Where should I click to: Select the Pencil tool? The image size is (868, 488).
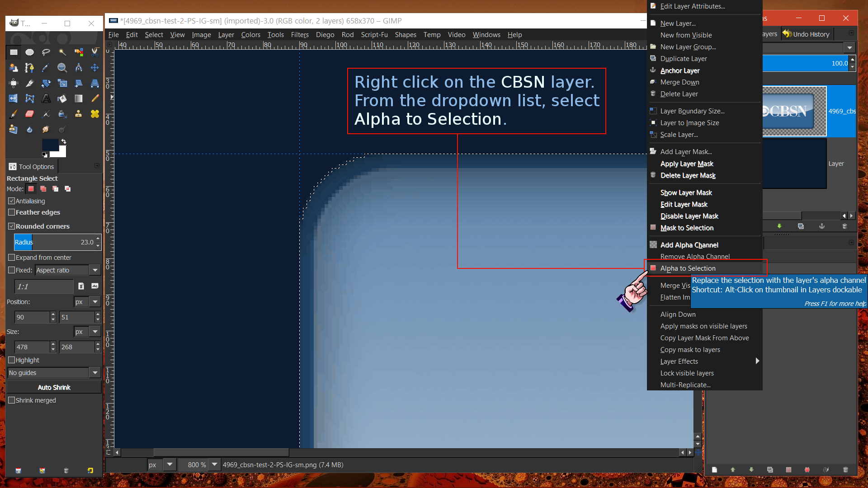[x=95, y=99]
